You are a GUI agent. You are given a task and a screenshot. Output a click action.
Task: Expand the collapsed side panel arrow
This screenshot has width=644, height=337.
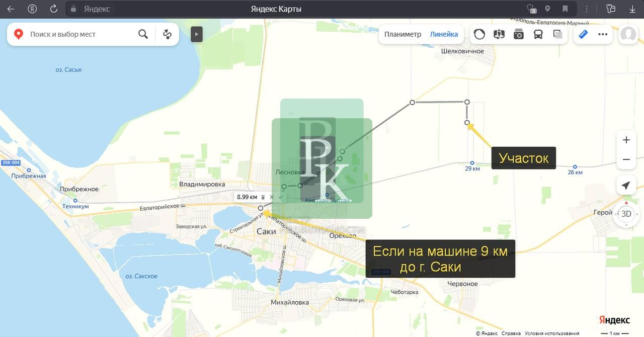click(197, 34)
